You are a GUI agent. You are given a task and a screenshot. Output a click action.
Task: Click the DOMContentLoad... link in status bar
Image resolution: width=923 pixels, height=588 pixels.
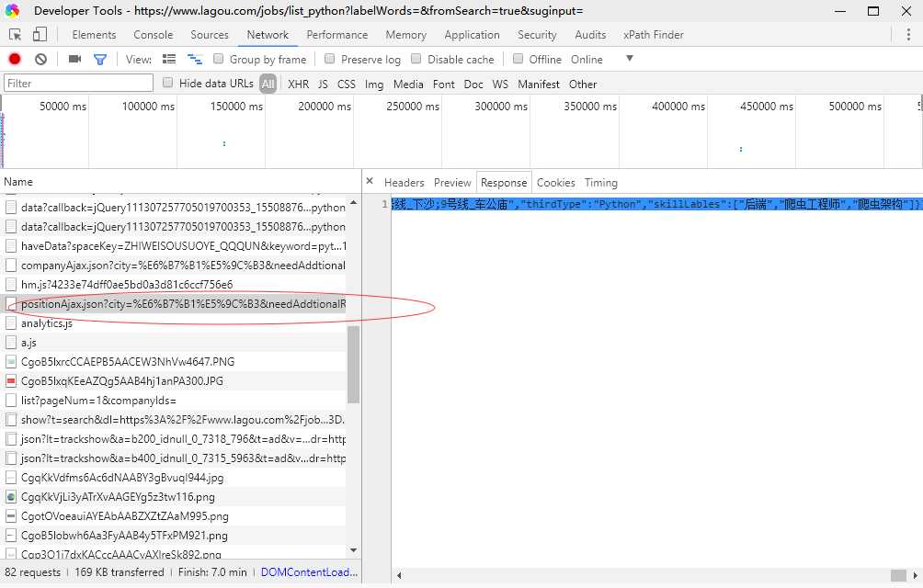tap(309, 572)
